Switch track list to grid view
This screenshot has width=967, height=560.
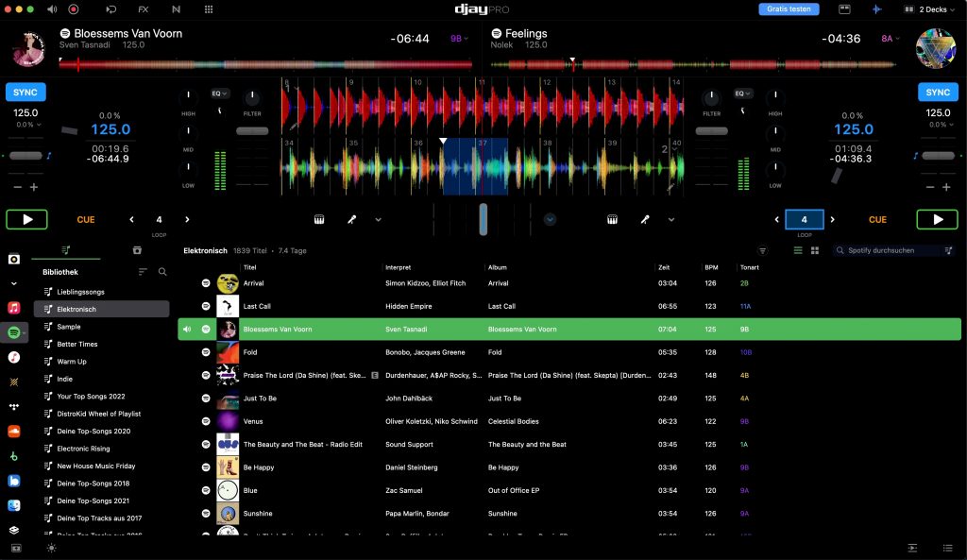[814, 250]
